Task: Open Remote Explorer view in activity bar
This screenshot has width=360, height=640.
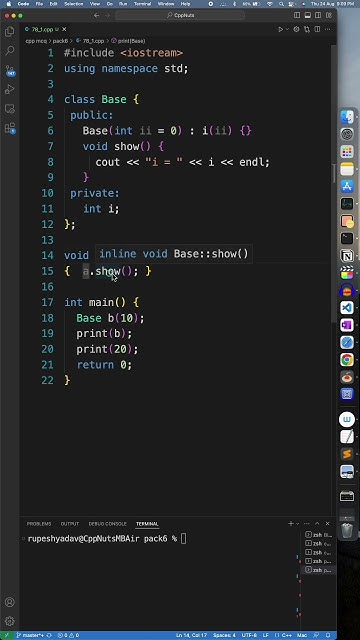Action: coord(10,109)
